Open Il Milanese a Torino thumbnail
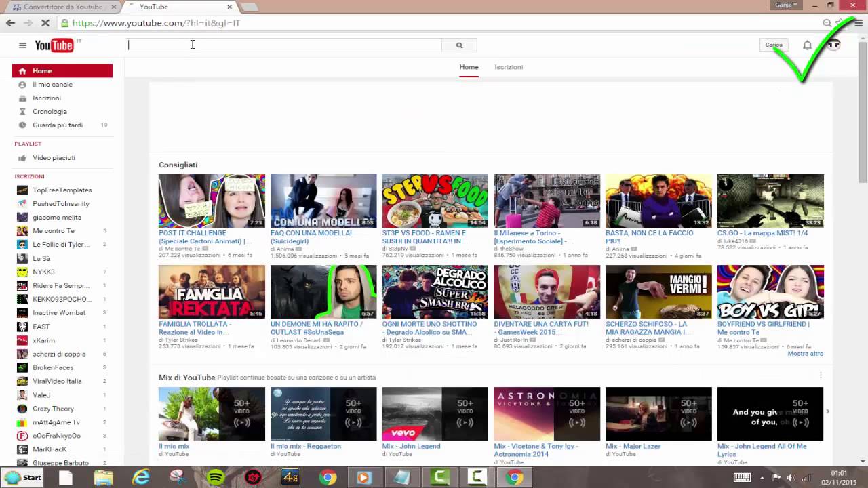Image resolution: width=868 pixels, height=488 pixels. pyautogui.click(x=547, y=201)
